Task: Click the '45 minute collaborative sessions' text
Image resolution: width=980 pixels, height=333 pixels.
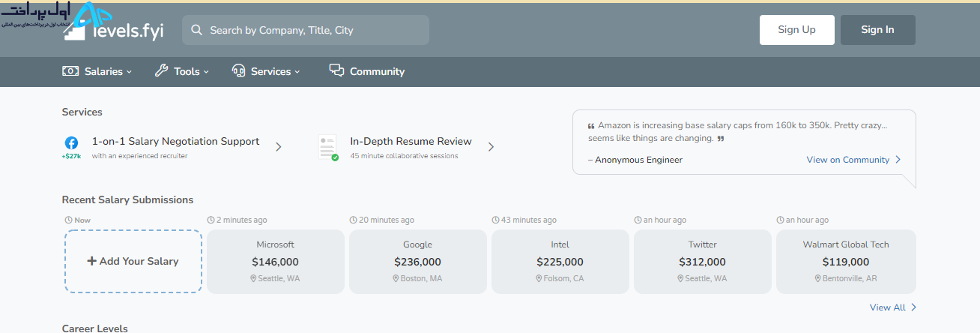Action: pos(404,156)
